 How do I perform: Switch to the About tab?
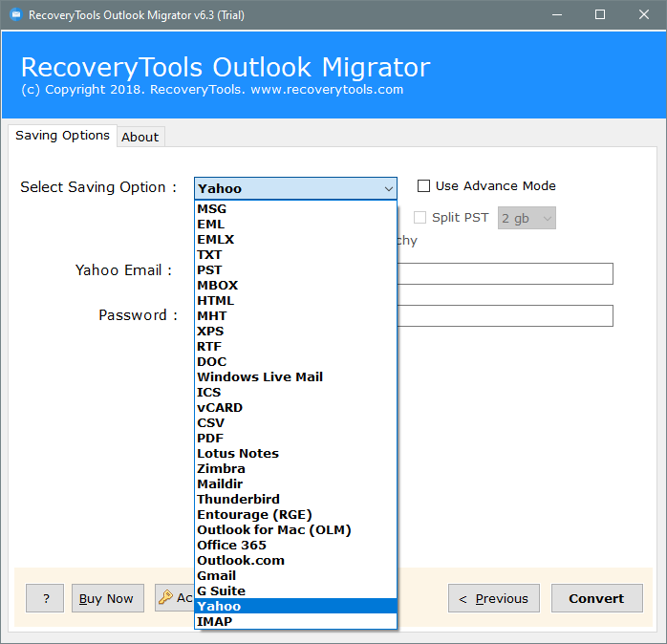(x=140, y=137)
